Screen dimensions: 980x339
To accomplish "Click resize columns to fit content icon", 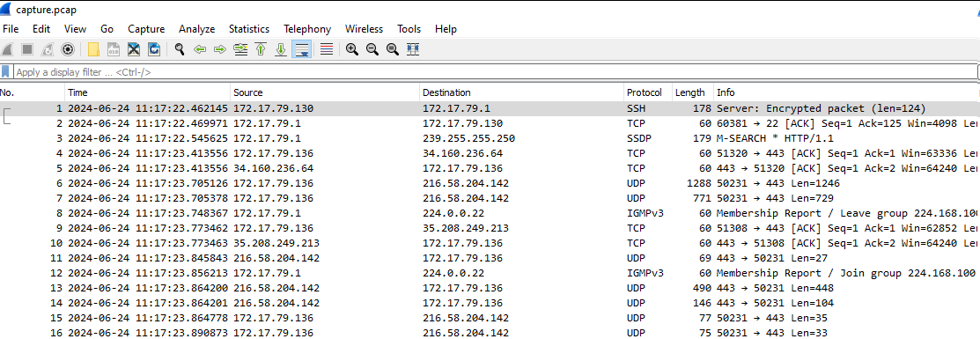I will point(412,49).
